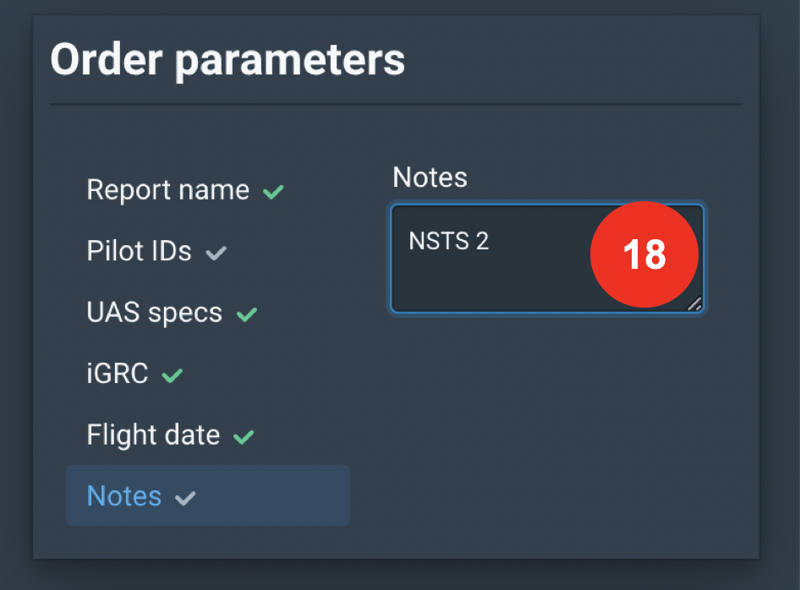800x590 pixels.
Task: Click the red circular 18 badge
Action: pos(644,255)
